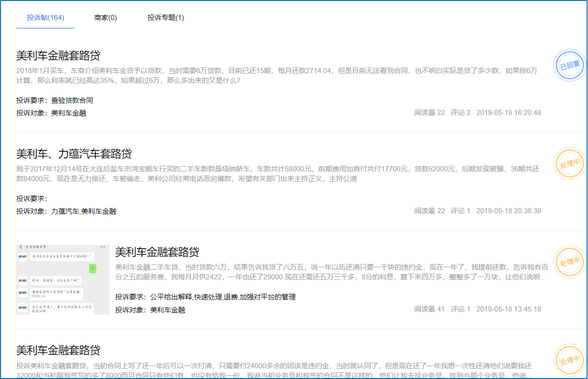Click description starting 2018年1月买车

point(277,75)
